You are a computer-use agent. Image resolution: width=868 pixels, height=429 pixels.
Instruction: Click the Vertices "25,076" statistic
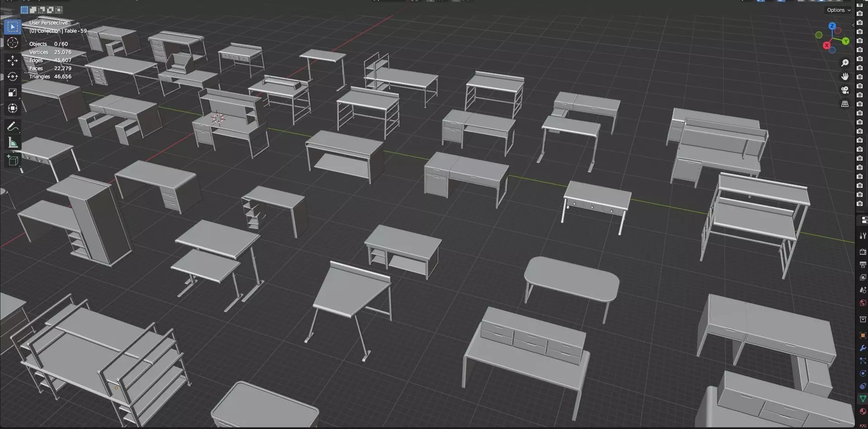pos(63,52)
